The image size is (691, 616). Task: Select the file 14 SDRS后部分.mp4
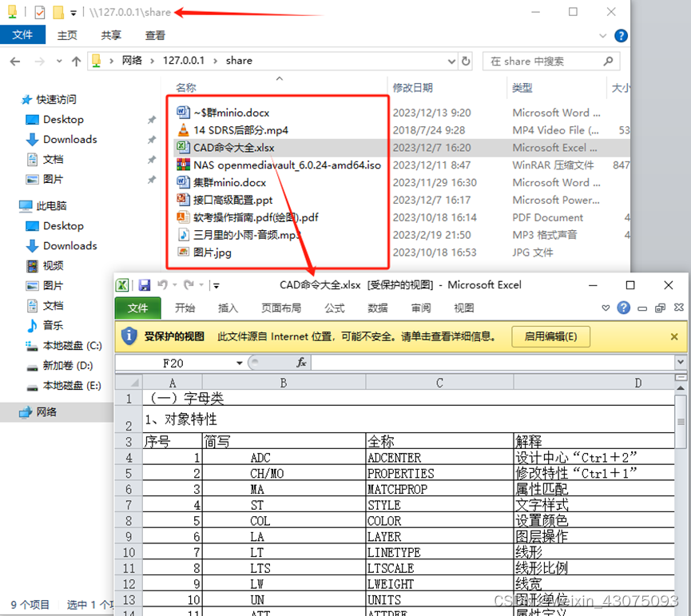pyautogui.click(x=240, y=130)
